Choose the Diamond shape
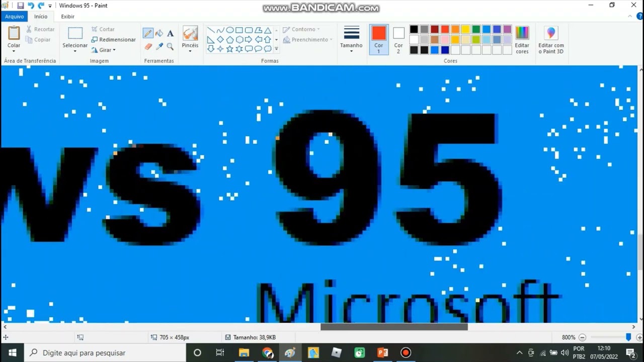644x362 pixels. pyautogui.click(x=220, y=40)
